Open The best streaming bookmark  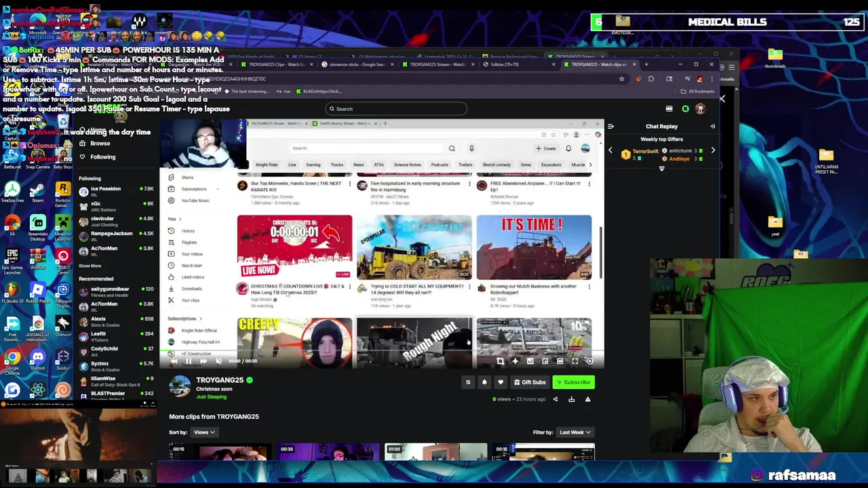245,91
